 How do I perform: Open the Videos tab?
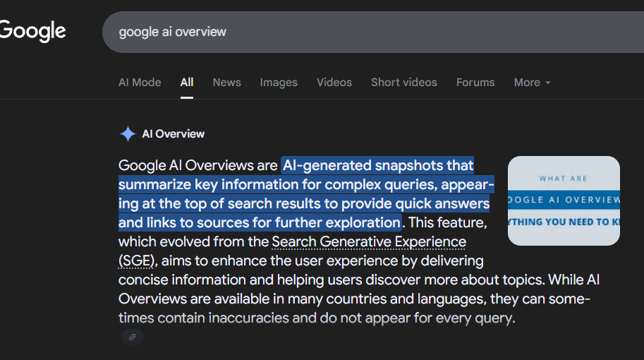(334, 83)
